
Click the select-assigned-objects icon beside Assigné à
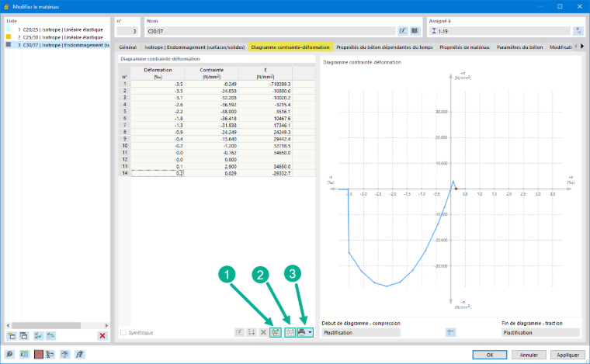578,31
